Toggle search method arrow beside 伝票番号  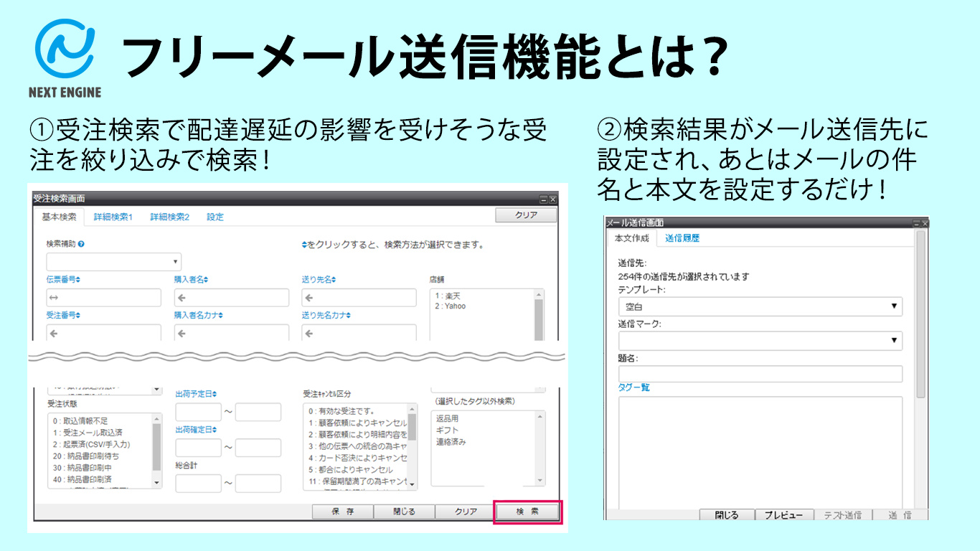78,280
